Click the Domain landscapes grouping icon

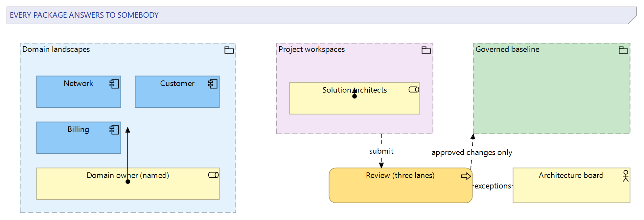tap(229, 50)
